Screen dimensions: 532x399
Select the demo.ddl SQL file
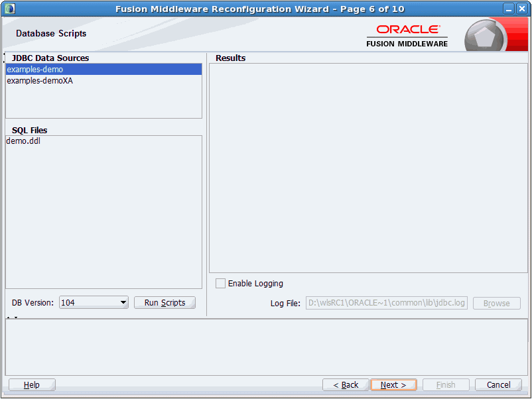[x=104, y=141]
